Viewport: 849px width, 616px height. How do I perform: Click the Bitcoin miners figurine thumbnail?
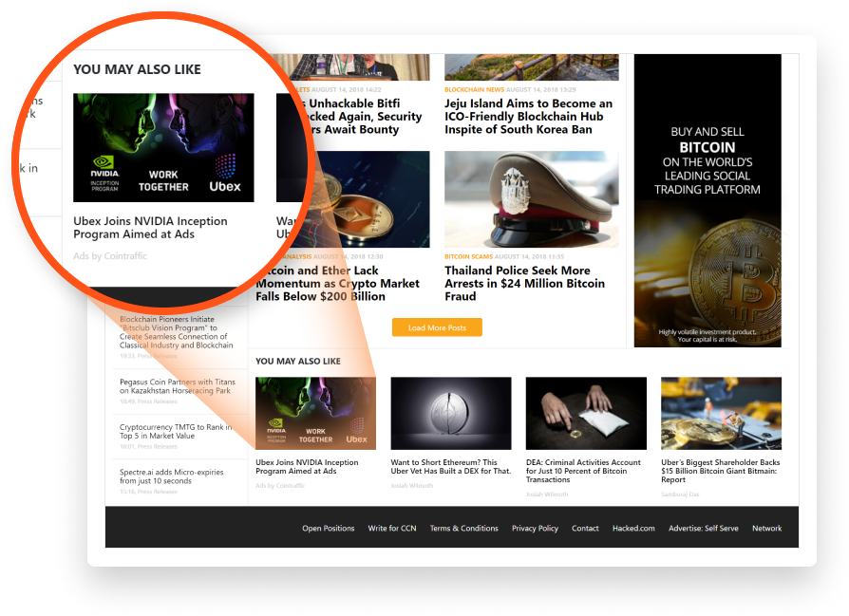[721, 414]
